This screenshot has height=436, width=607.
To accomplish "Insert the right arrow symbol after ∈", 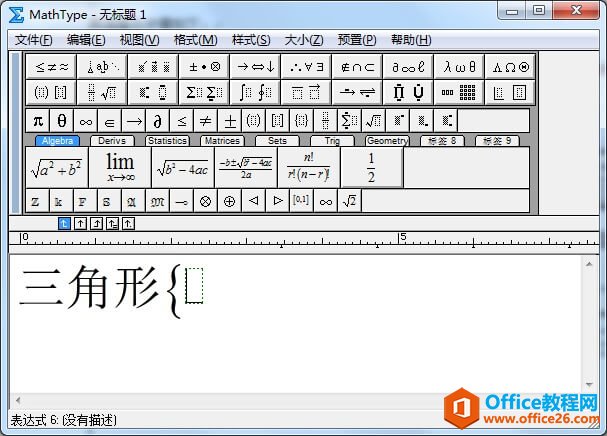I will (134, 121).
